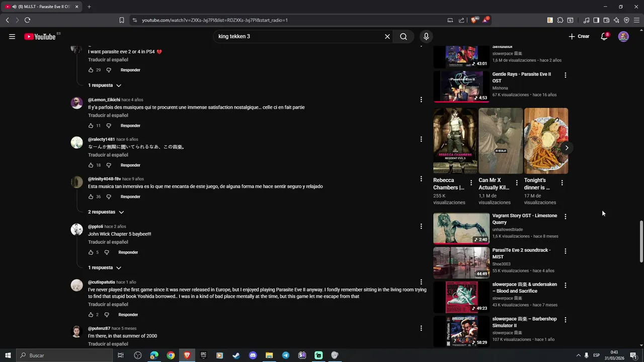The image size is (644, 362).
Task: Play Vagrant Story OST Limestone Quarry thumbnail
Action: tap(461, 228)
